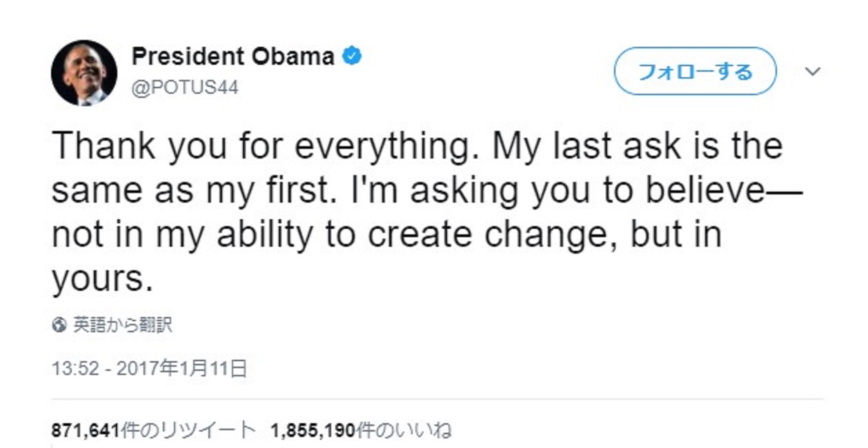Click President Obama's profile avatar photo
The width and height of the screenshot is (868, 448).
[x=84, y=72]
